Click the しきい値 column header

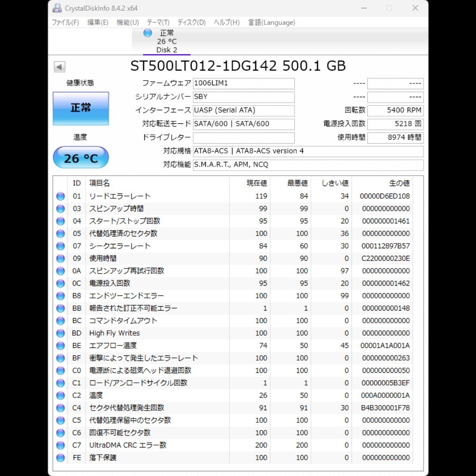click(x=332, y=183)
